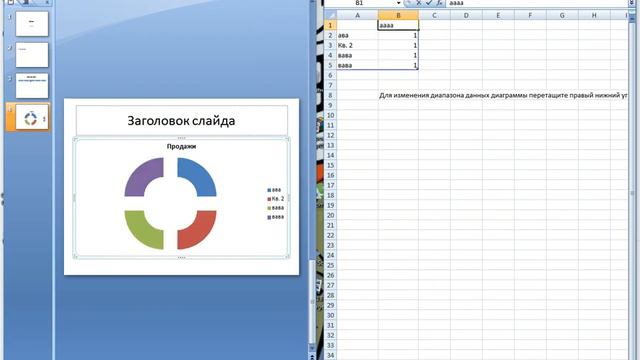This screenshot has width=640, height=360.
Task: Click cell B5 with value 1
Action: (398, 65)
